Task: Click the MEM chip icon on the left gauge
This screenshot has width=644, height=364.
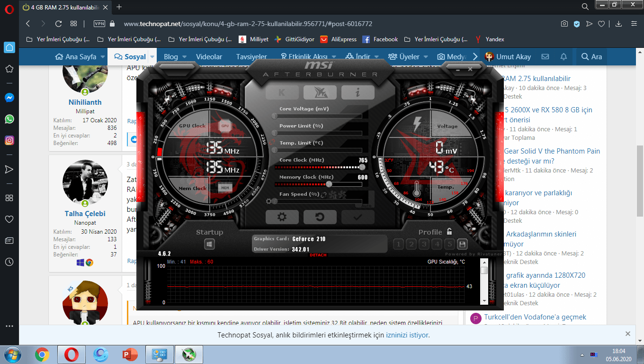Action: [225, 188]
